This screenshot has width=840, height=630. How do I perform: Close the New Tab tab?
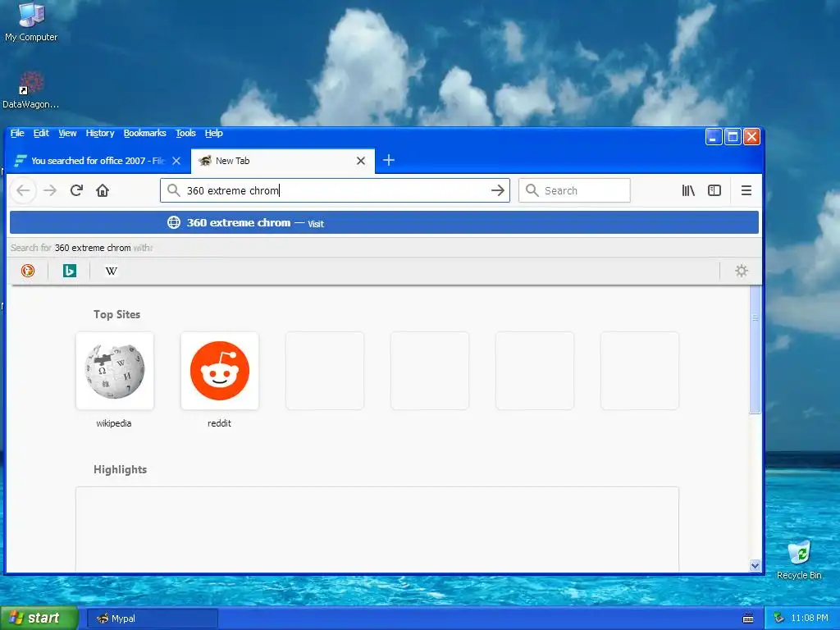361,161
